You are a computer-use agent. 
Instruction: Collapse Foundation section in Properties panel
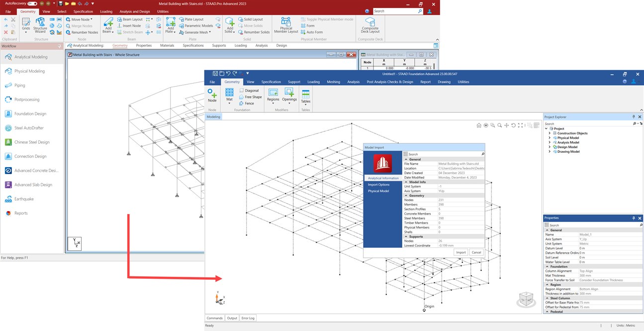pyautogui.click(x=547, y=266)
